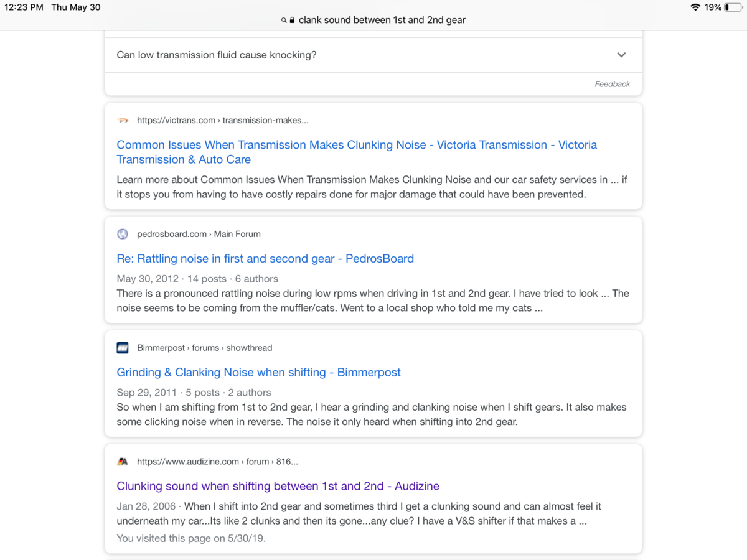Open Grinding & Clanking Noise Bimmerpost result

click(x=258, y=373)
